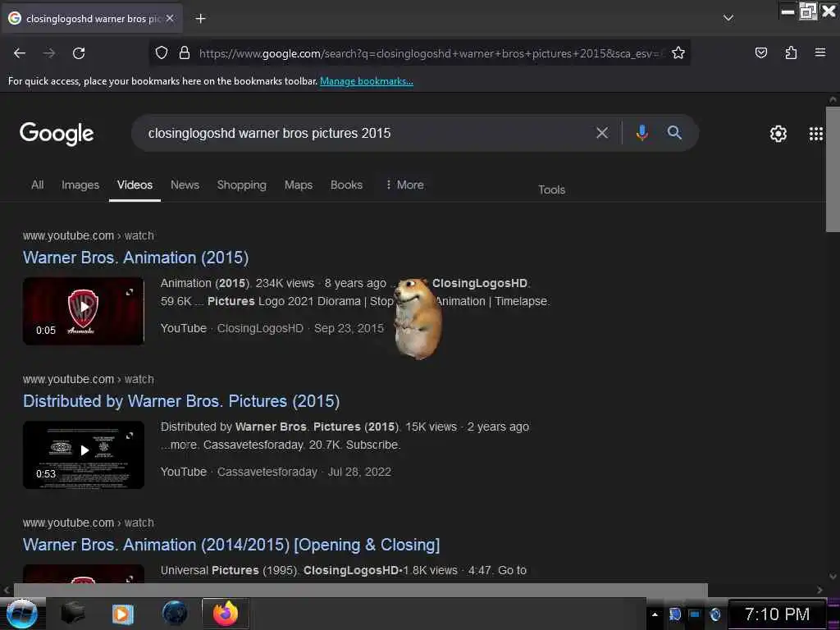Expand the More search categories menu

pyautogui.click(x=405, y=185)
